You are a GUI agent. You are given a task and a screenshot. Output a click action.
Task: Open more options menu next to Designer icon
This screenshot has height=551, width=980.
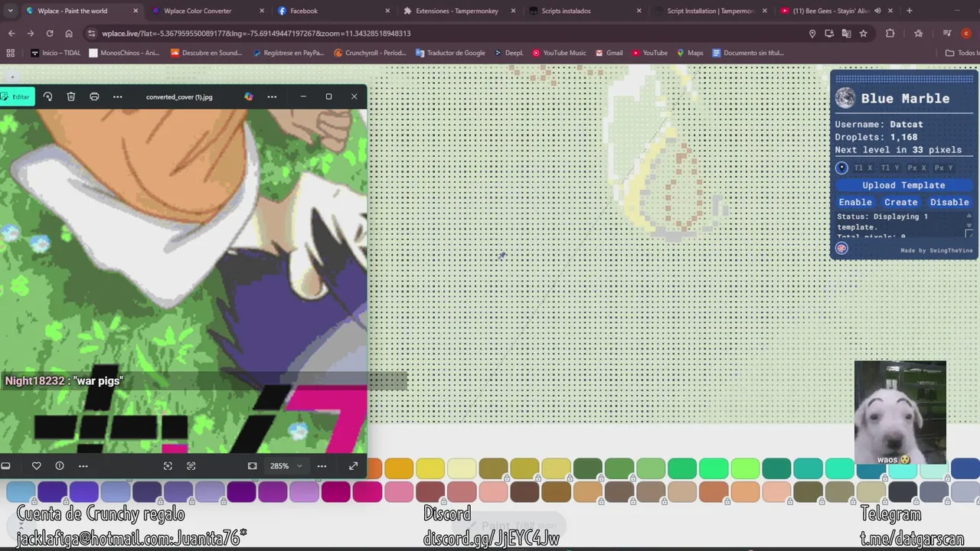[272, 96]
